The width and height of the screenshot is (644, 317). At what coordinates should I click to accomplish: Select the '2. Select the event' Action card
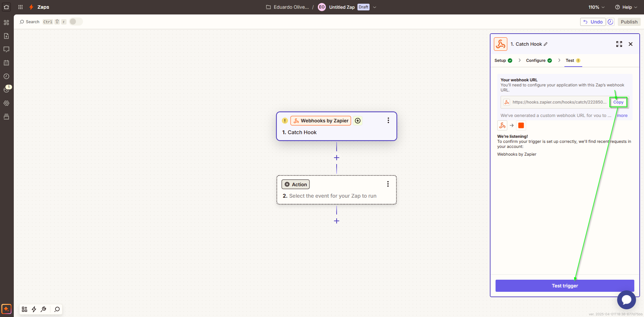(337, 190)
